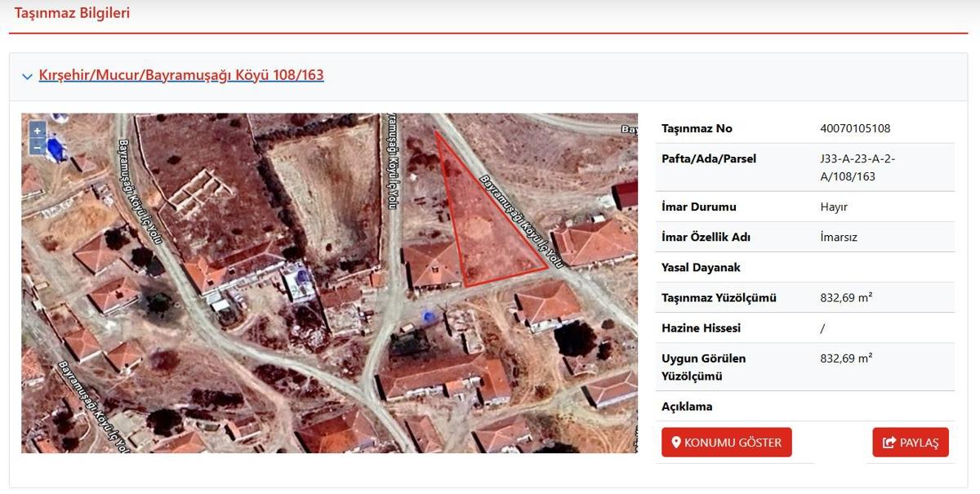Zoom in with the map plus button
Image resolution: width=980 pixels, height=494 pixels.
[37, 131]
